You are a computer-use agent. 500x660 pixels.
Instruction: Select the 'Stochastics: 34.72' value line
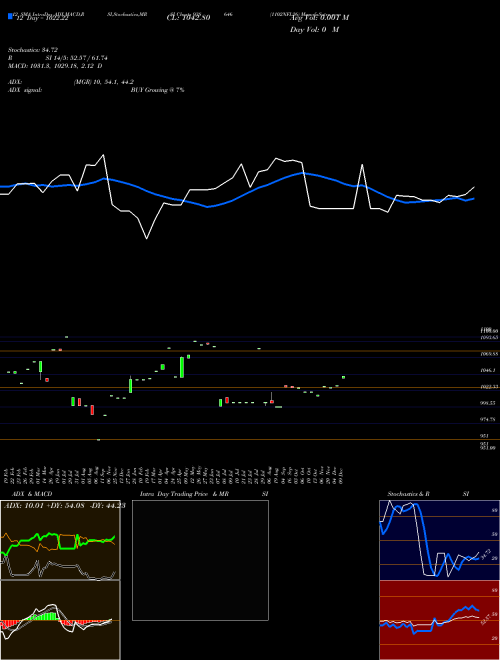coord(33,51)
